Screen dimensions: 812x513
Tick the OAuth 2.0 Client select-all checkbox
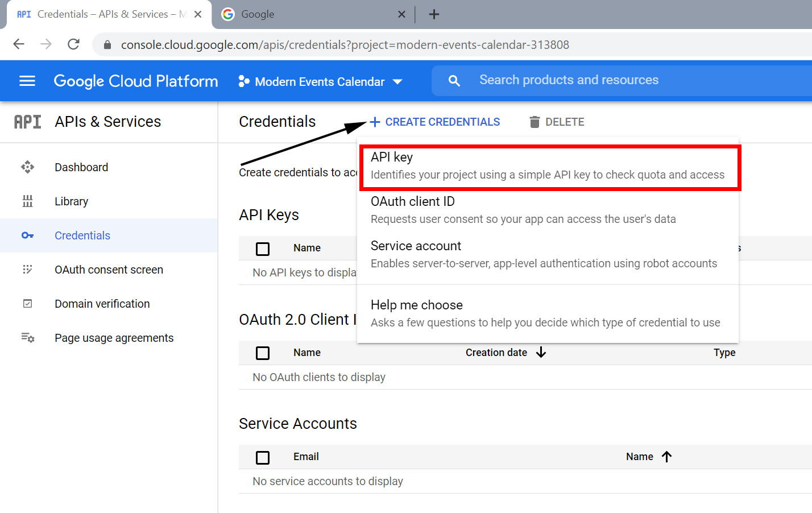[x=263, y=353]
